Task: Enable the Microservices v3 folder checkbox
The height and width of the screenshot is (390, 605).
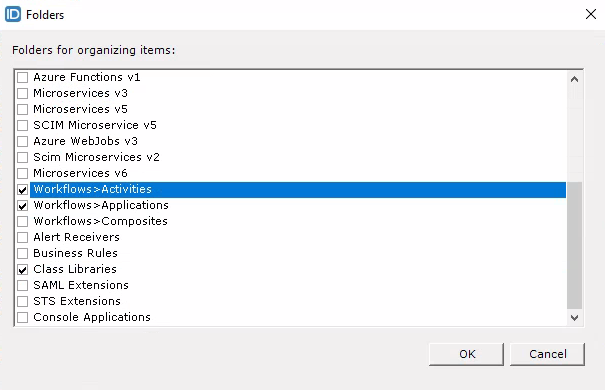Action: pyautogui.click(x=22, y=93)
